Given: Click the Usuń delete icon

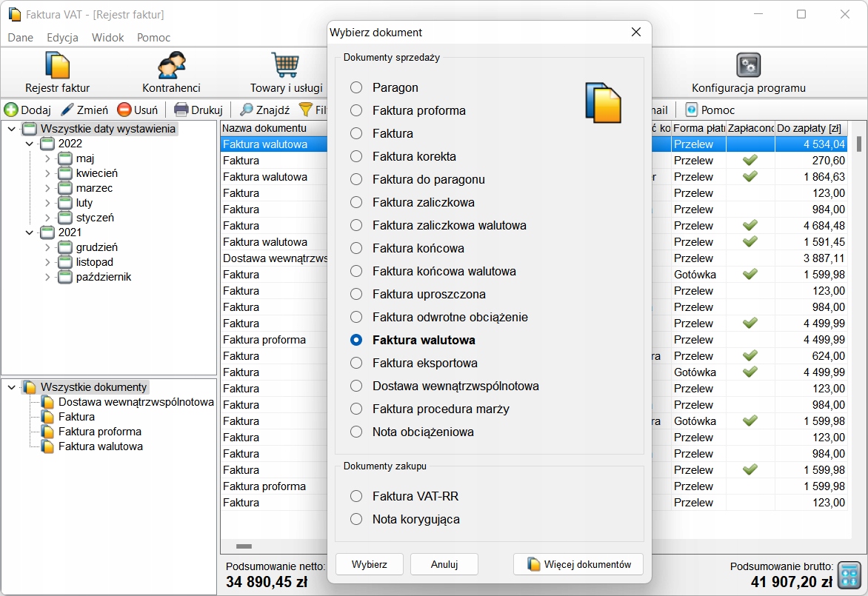Looking at the screenshot, I should point(124,110).
